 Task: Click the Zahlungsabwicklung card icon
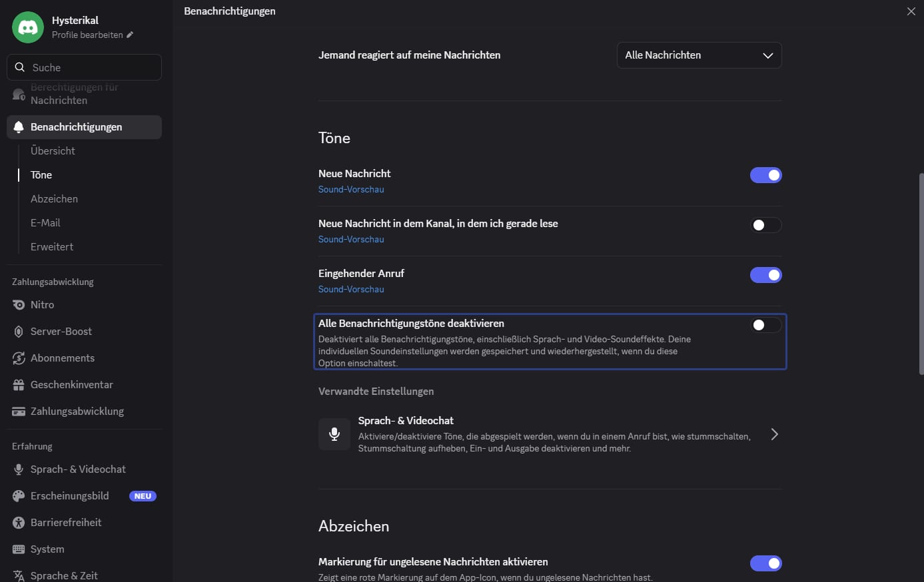pyautogui.click(x=19, y=412)
